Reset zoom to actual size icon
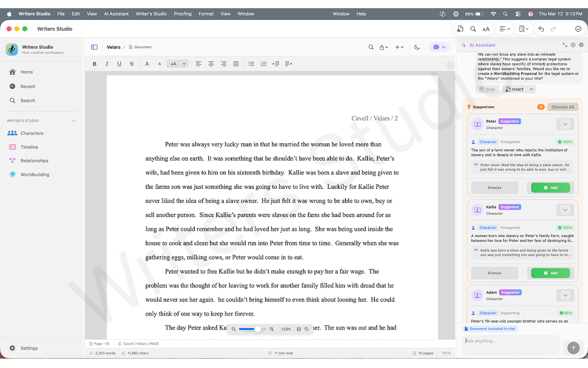This screenshot has height=368, width=588. (306, 329)
